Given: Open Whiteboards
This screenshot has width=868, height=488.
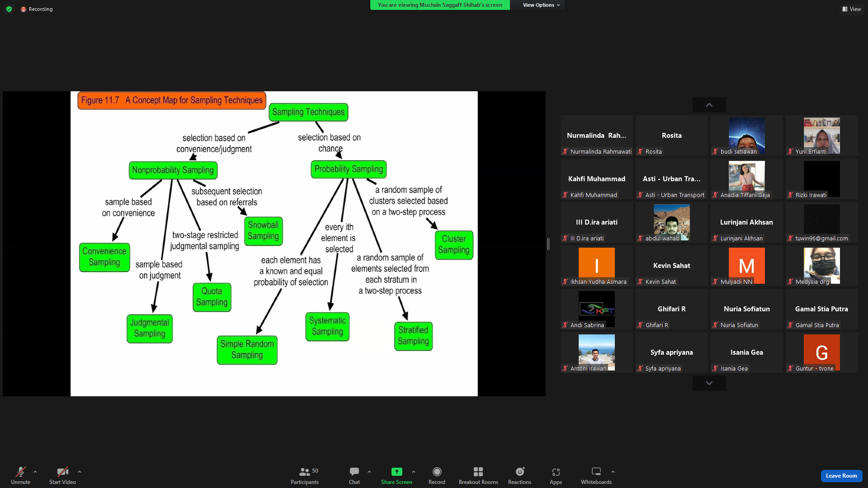Looking at the screenshot, I should click(x=596, y=475).
